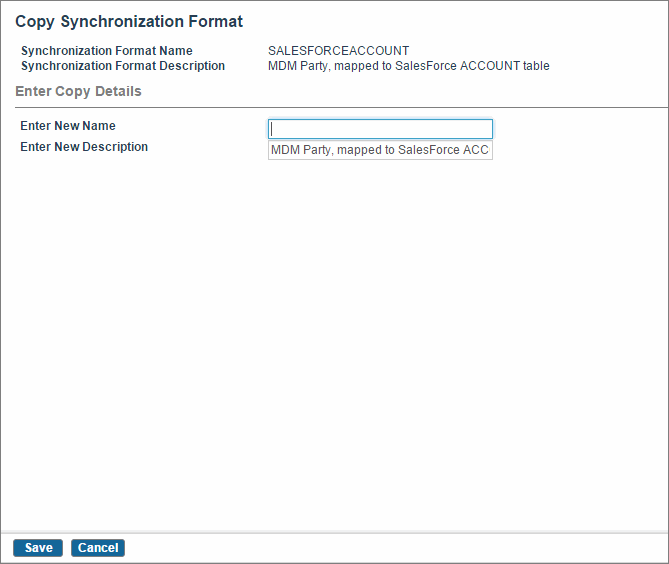Click 'MDM Party' text inside the description input
Viewport: 669px width, 564px height.
[x=301, y=150]
